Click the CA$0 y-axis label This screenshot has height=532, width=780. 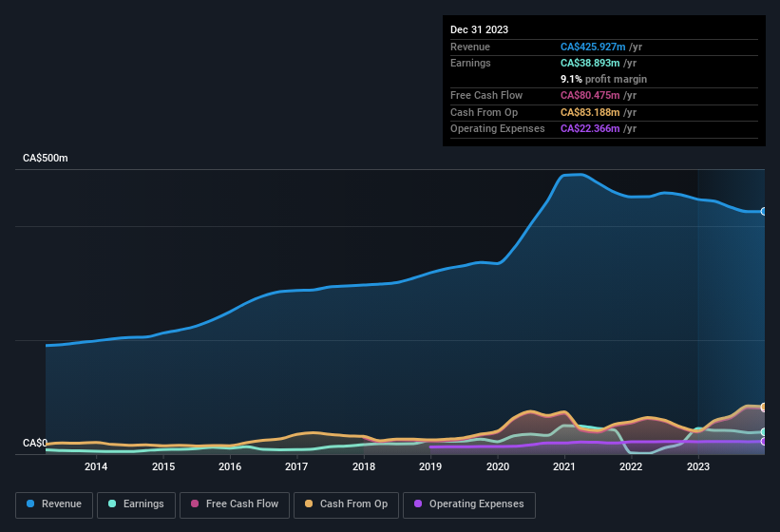coord(35,443)
